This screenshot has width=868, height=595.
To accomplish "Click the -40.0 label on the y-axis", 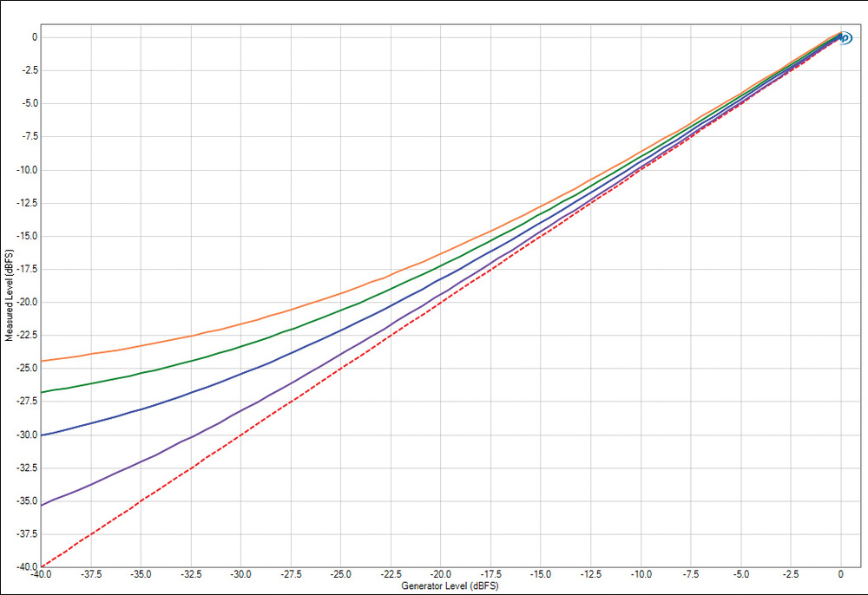I will click(29, 566).
